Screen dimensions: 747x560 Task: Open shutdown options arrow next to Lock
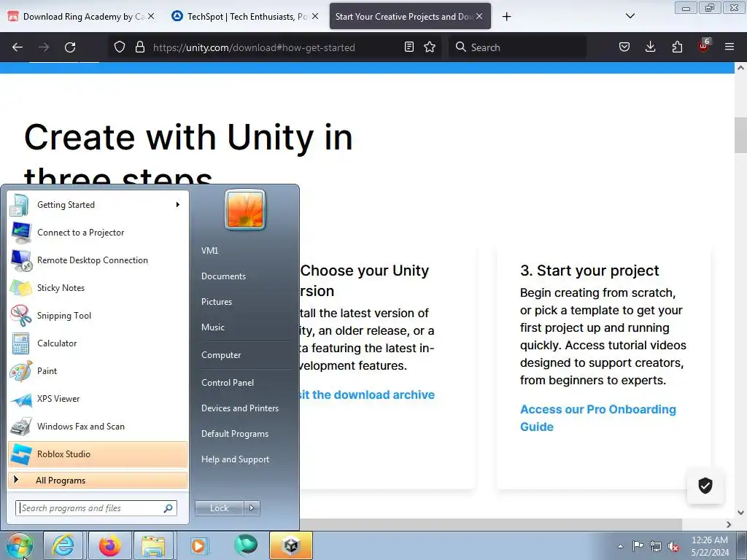click(252, 508)
